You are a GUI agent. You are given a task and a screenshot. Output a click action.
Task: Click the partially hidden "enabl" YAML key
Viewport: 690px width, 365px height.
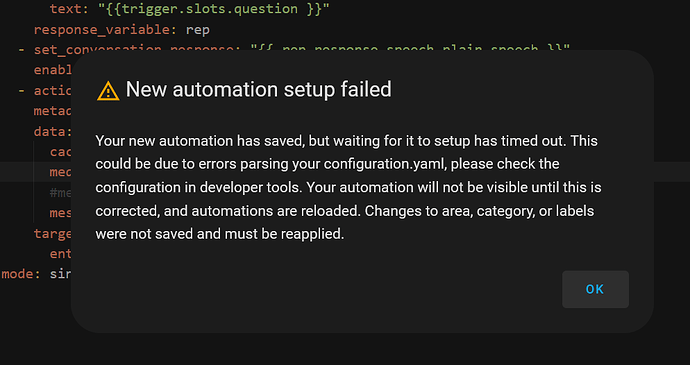coord(53,70)
